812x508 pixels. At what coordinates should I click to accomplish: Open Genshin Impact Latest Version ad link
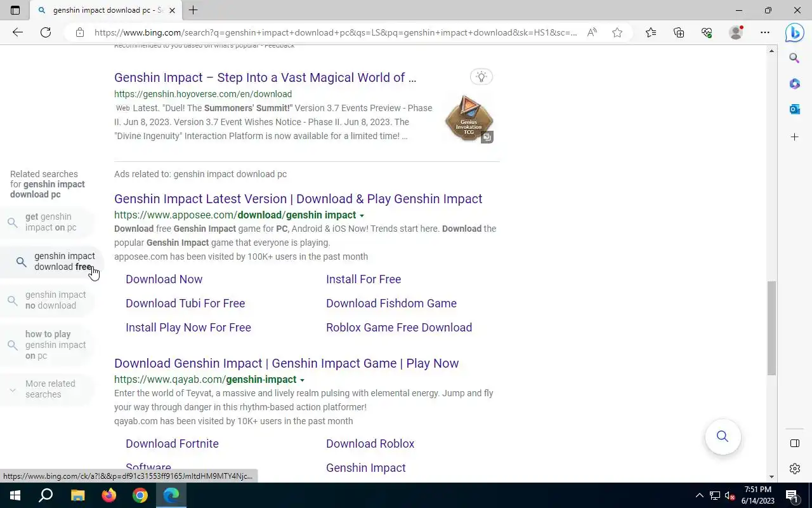pos(298,199)
